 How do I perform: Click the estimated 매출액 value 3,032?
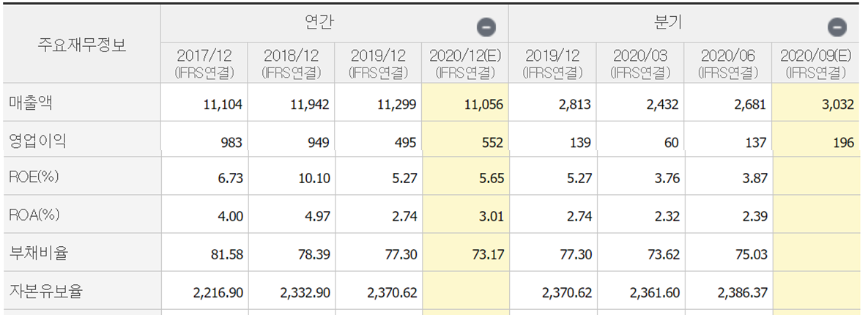coord(837,105)
